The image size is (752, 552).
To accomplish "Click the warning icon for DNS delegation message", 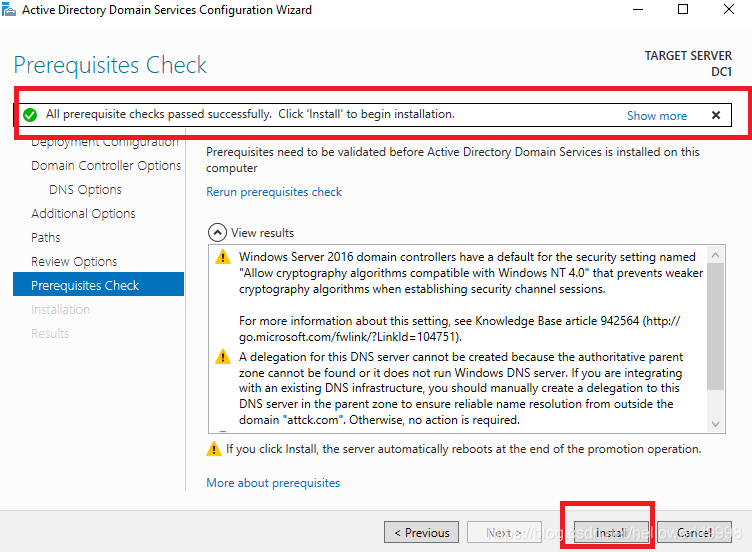I will (x=223, y=357).
